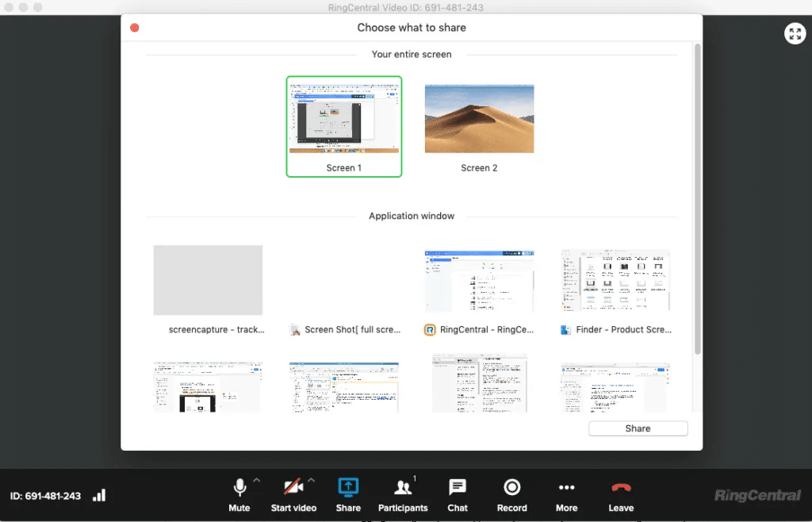The width and height of the screenshot is (812, 522).
Task: Expand the audio options arrow beside Mute
Action: pos(256,480)
